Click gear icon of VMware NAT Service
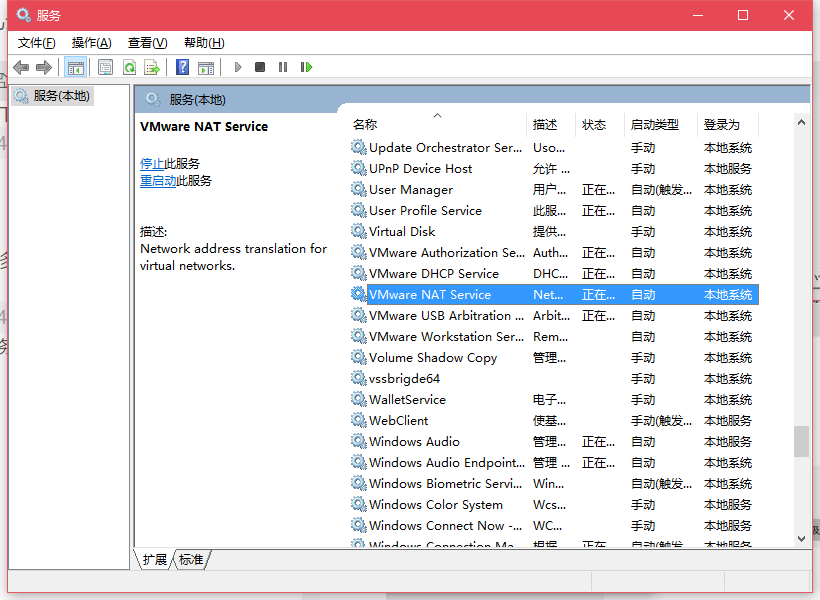This screenshot has width=820, height=600. (358, 294)
